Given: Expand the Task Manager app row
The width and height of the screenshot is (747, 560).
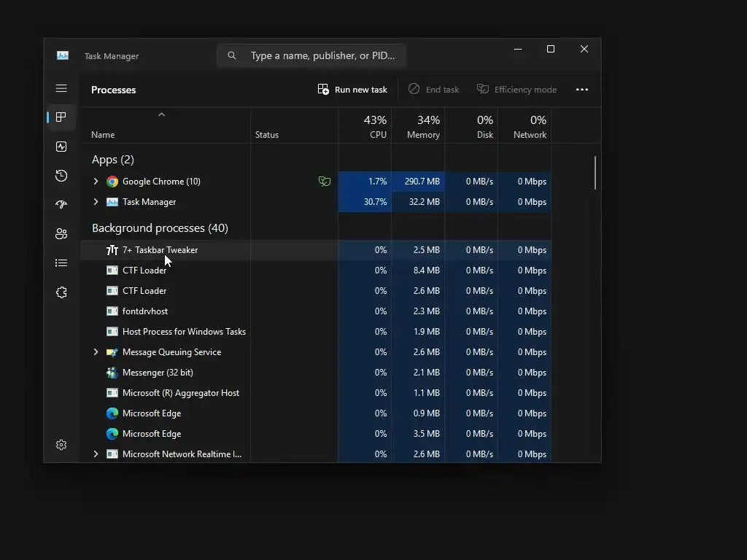Looking at the screenshot, I should (x=96, y=202).
